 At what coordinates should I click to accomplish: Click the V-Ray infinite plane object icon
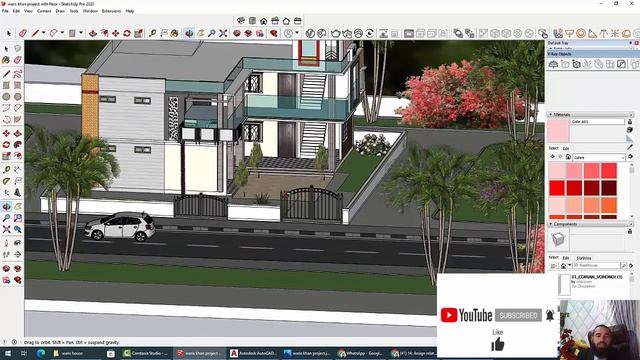[x=553, y=64]
